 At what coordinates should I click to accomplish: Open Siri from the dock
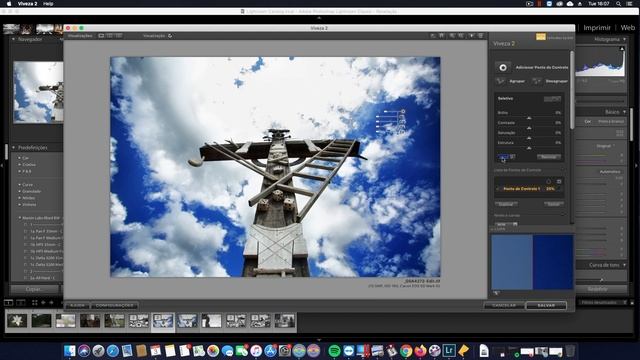pyautogui.click(x=84, y=351)
